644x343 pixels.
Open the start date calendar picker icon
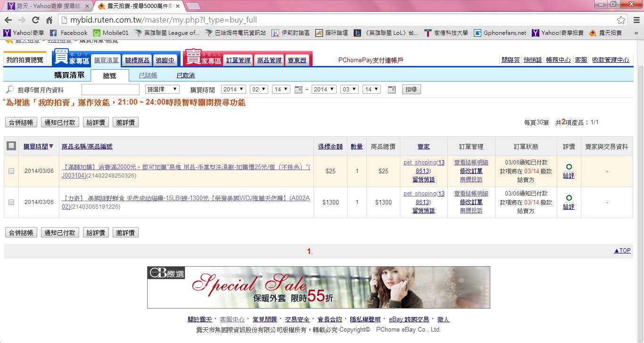pos(298,90)
